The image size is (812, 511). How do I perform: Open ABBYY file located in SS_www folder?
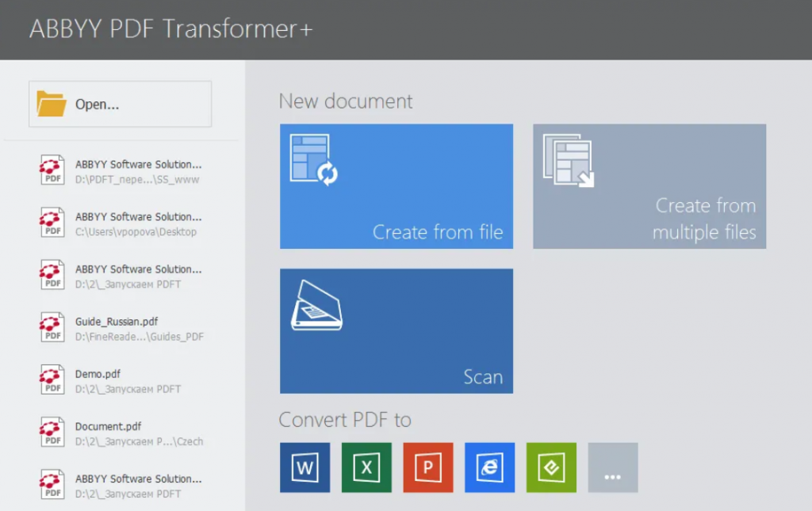pos(138,165)
